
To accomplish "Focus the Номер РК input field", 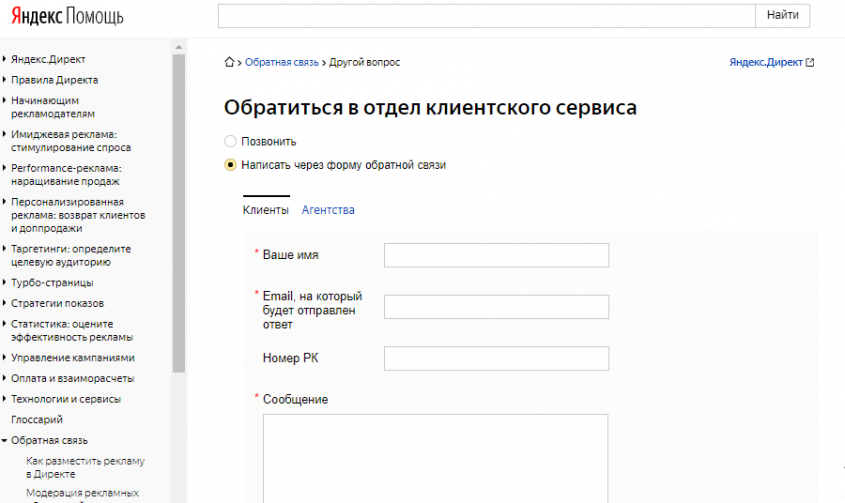I will click(496, 359).
